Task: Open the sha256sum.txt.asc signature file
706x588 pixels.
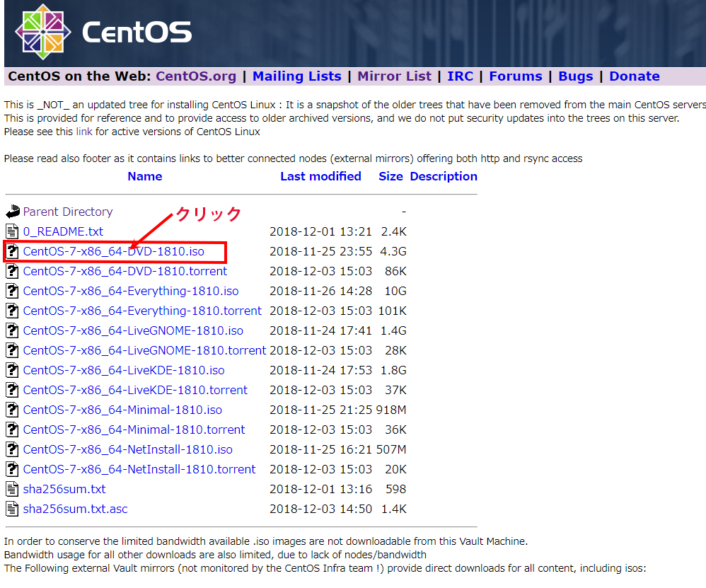Action: point(76,509)
